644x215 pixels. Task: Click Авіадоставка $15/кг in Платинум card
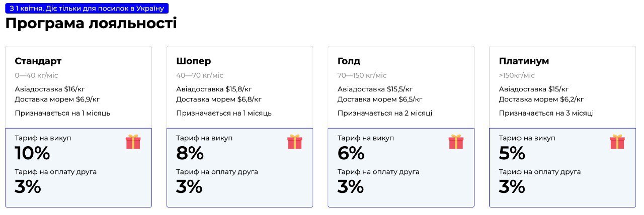click(x=534, y=89)
